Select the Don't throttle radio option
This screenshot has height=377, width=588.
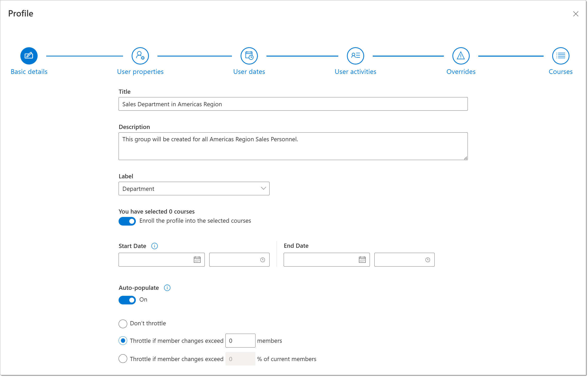point(123,324)
